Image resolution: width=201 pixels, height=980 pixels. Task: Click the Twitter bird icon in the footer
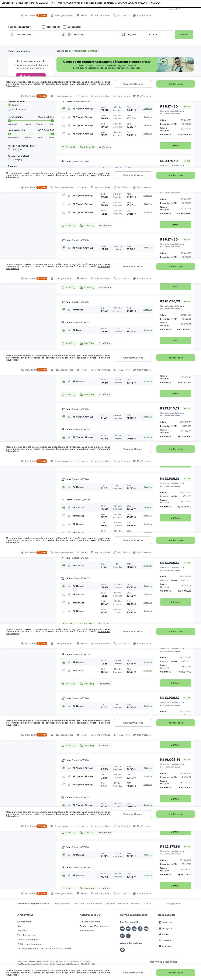[x=160, y=934]
